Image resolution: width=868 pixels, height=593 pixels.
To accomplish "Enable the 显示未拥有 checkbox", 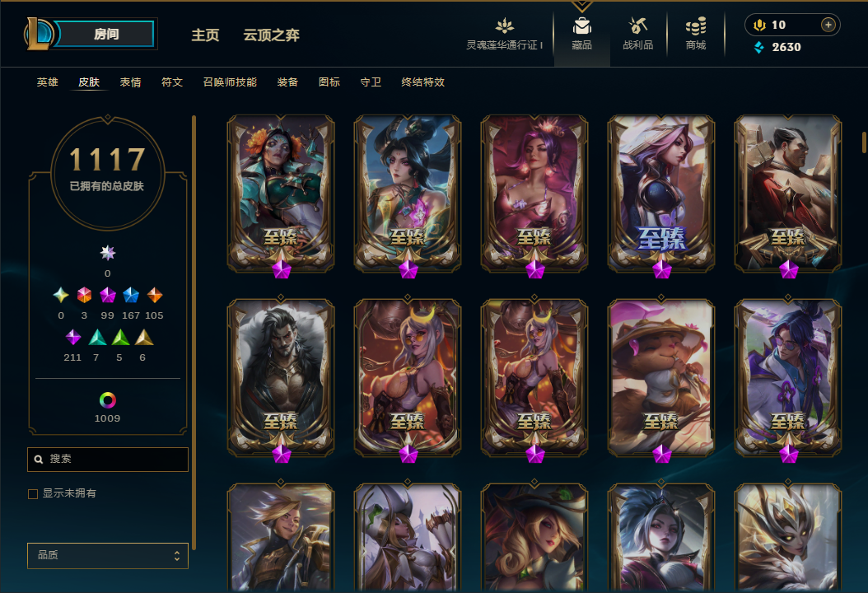I will (33, 494).
